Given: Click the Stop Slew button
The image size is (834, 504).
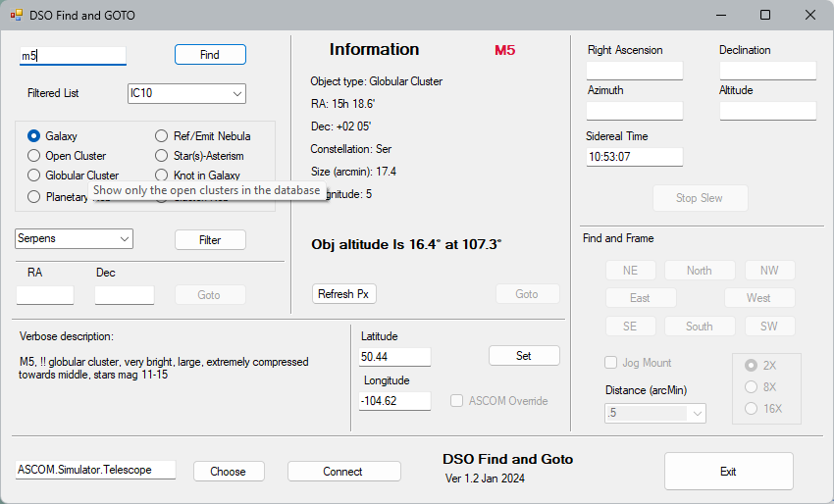Looking at the screenshot, I should (x=700, y=198).
